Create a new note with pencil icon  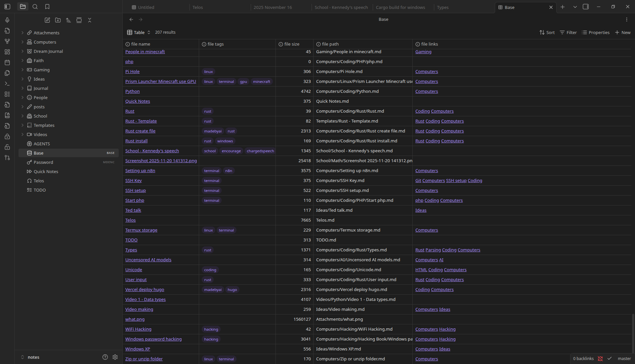[47, 20]
